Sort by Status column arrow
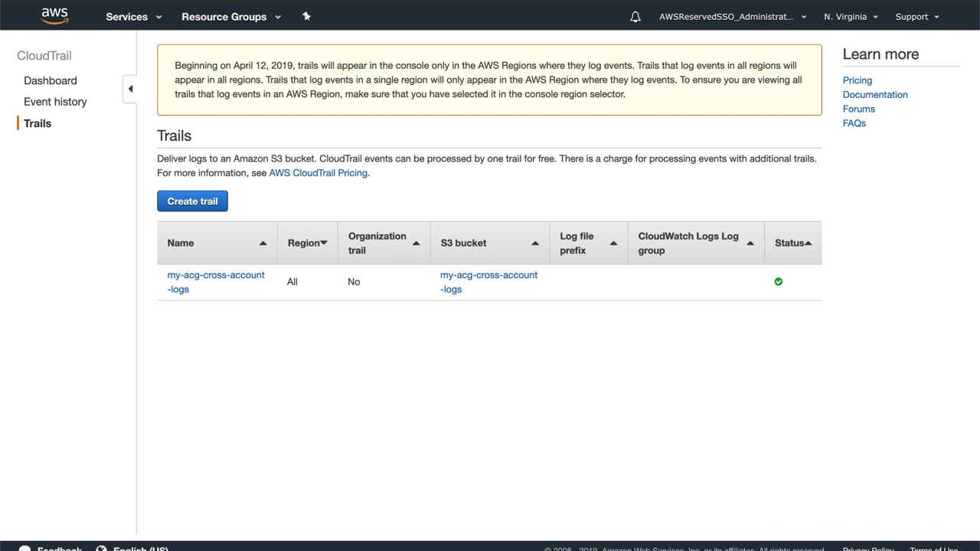The image size is (980, 551). pyautogui.click(x=808, y=243)
